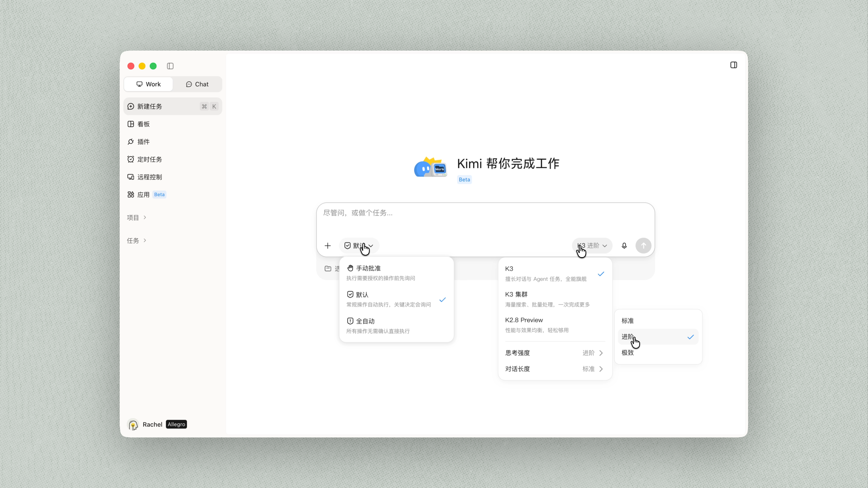Click the Kimi Work mascot logo

pyautogui.click(x=431, y=167)
